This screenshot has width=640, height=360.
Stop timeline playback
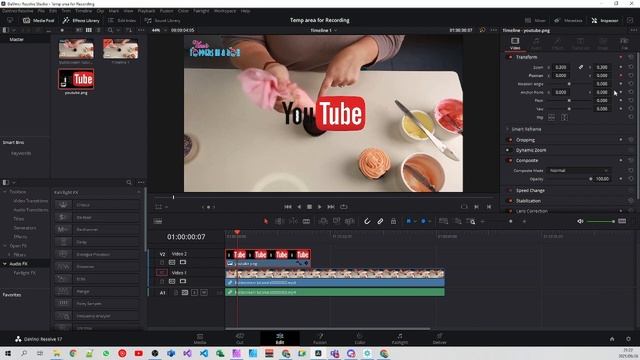[309, 207]
